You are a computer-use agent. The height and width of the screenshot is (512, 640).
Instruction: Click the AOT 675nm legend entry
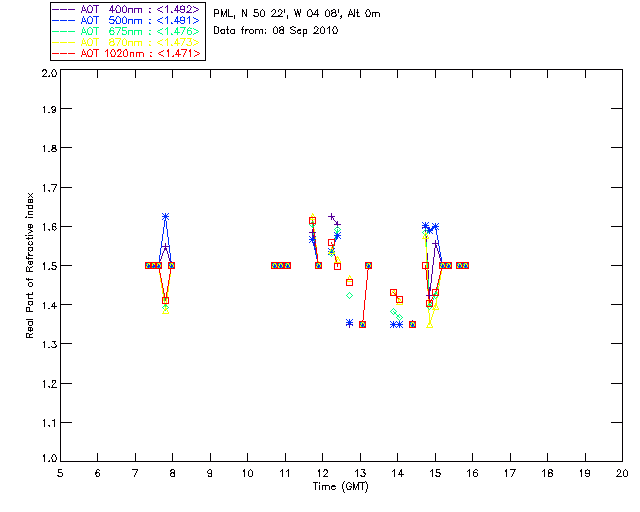[126, 31]
